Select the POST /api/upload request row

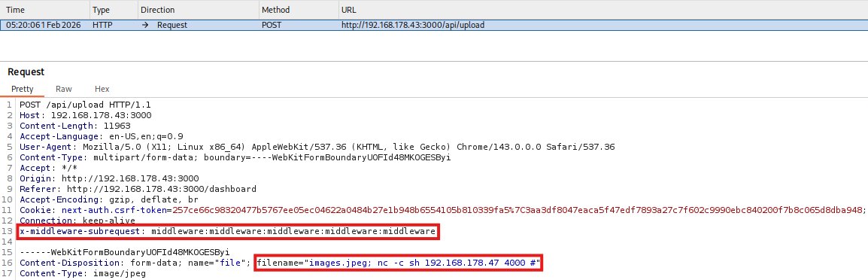434,25
